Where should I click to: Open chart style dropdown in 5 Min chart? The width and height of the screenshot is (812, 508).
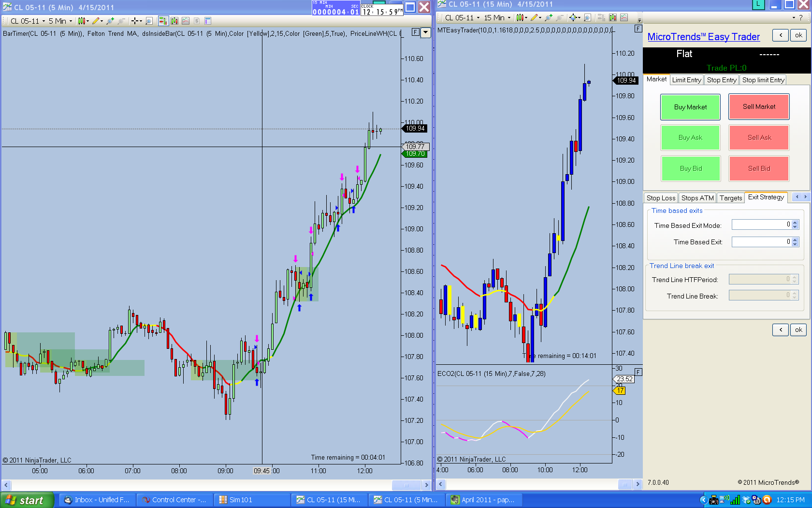(84, 21)
